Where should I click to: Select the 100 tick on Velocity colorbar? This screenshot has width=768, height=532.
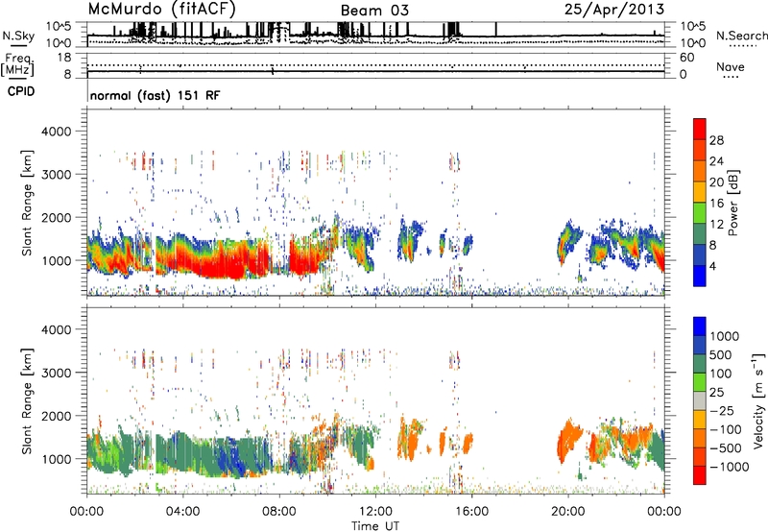pyautogui.click(x=722, y=374)
